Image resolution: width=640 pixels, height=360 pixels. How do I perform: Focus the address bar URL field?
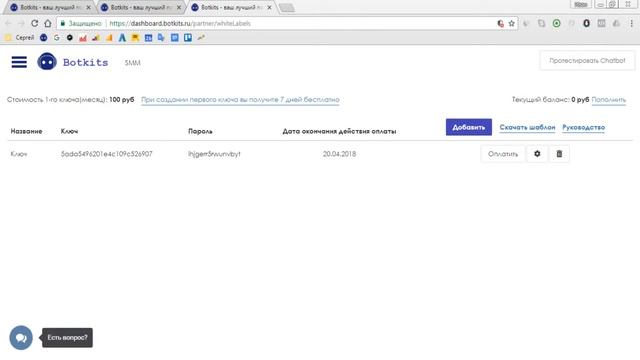[286, 24]
